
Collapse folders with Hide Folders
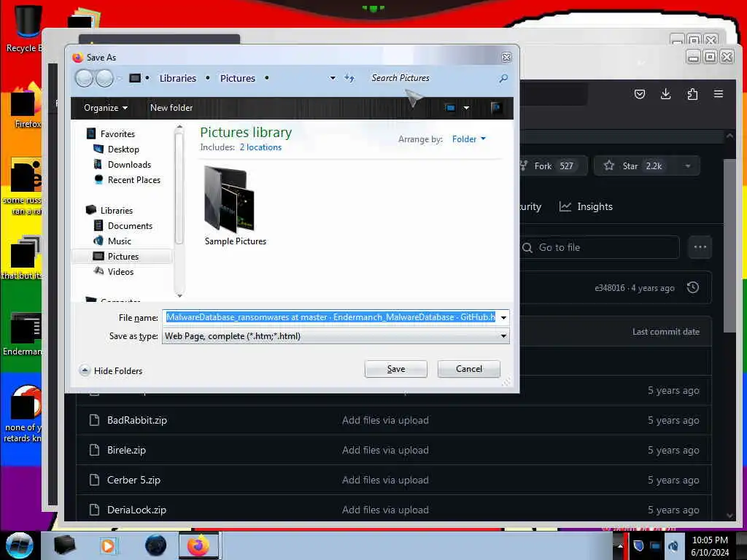point(111,370)
